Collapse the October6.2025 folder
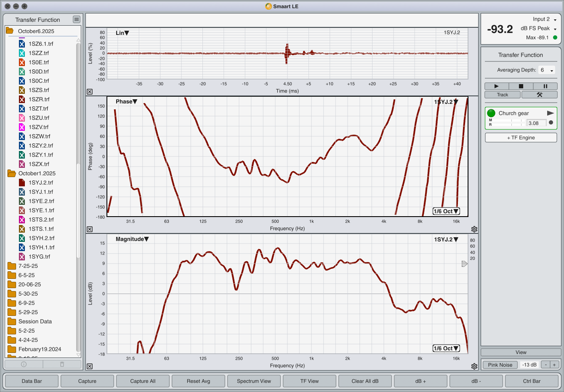Image resolution: width=564 pixels, height=392 pixels. point(10,31)
